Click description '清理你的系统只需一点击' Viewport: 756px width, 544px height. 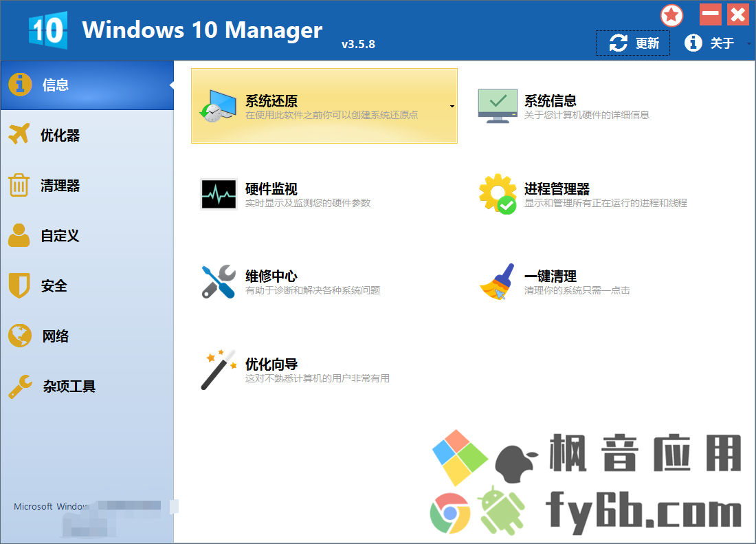(x=577, y=290)
